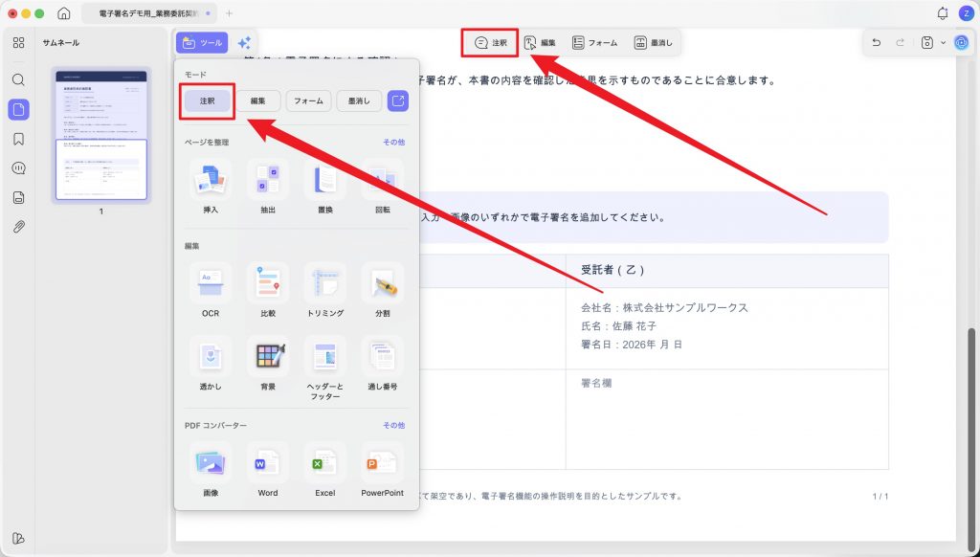This screenshot has height=557, width=980.
Task: Choose 注釈 in the モード panel
Action: pyautogui.click(x=208, y=100)
